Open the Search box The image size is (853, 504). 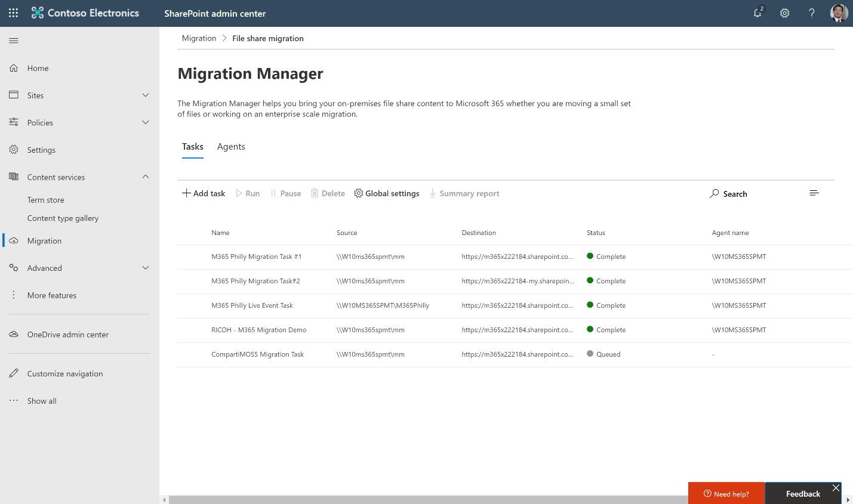pyautogui.click(x=728, y=193)
